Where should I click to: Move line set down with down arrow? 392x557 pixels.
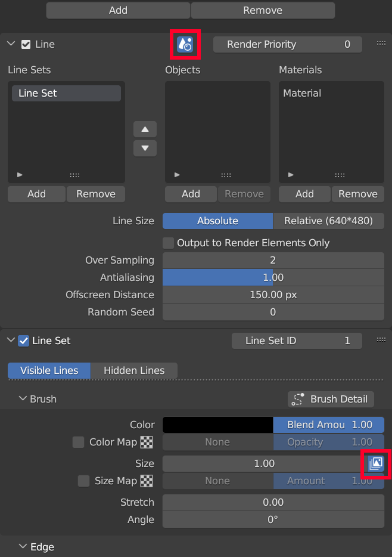click(145, 148)
